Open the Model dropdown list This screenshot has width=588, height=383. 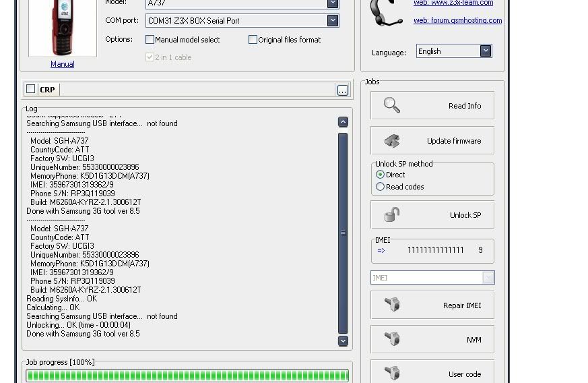click(333, 4)
